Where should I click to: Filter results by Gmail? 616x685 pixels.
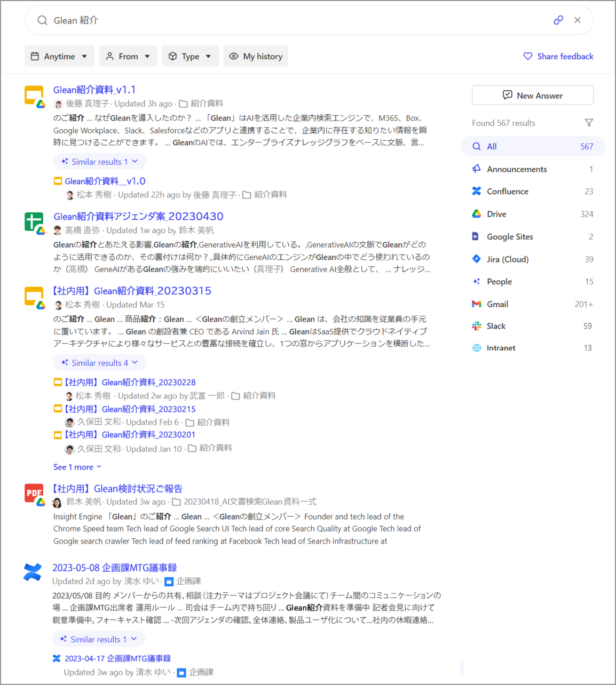tap(533, 304)
